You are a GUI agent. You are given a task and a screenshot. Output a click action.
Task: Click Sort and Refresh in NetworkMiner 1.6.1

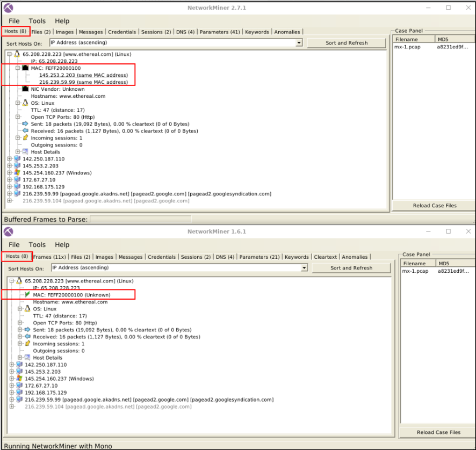pyautogui.click(x=351, y=268)
